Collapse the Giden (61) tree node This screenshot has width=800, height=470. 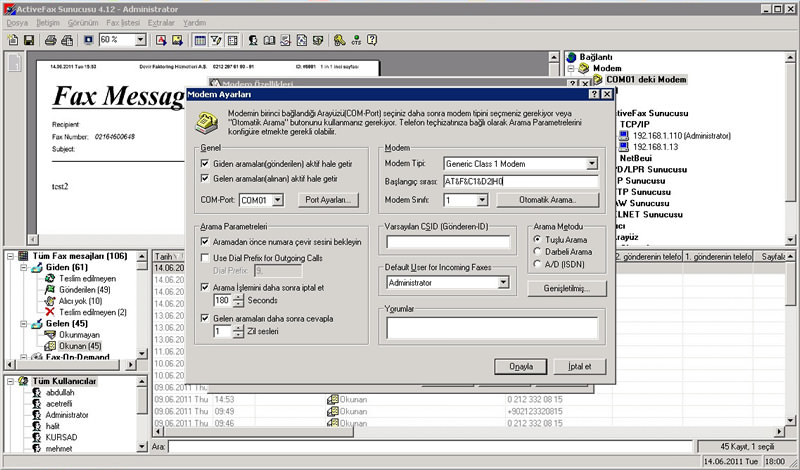coord(23,267)
